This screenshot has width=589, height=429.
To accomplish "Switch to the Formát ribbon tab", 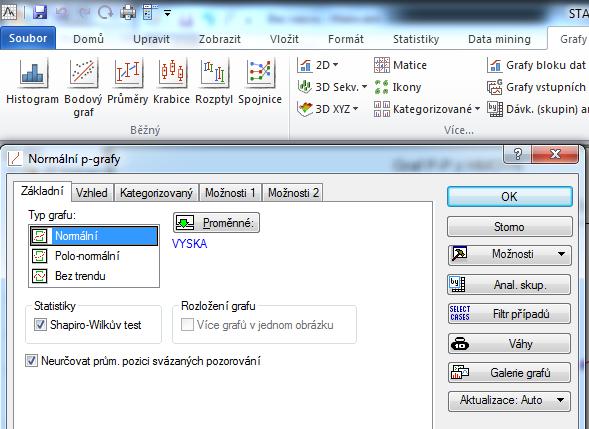I will [346, 39].
